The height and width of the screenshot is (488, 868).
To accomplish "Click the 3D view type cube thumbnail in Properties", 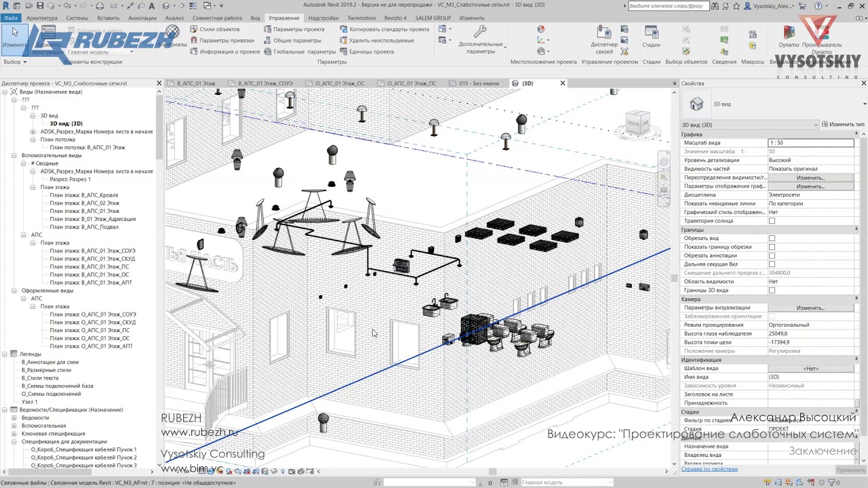I will [696, 104].
